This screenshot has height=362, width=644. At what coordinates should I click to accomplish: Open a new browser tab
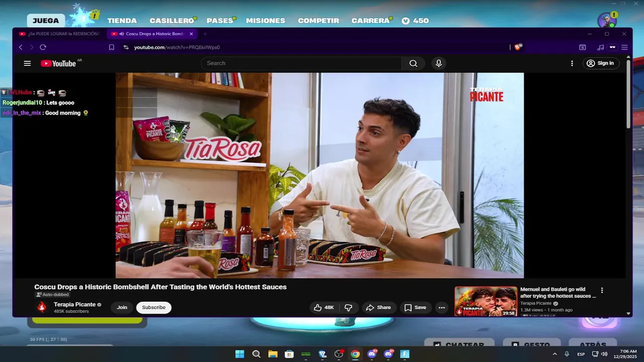[x=205, y=34]
